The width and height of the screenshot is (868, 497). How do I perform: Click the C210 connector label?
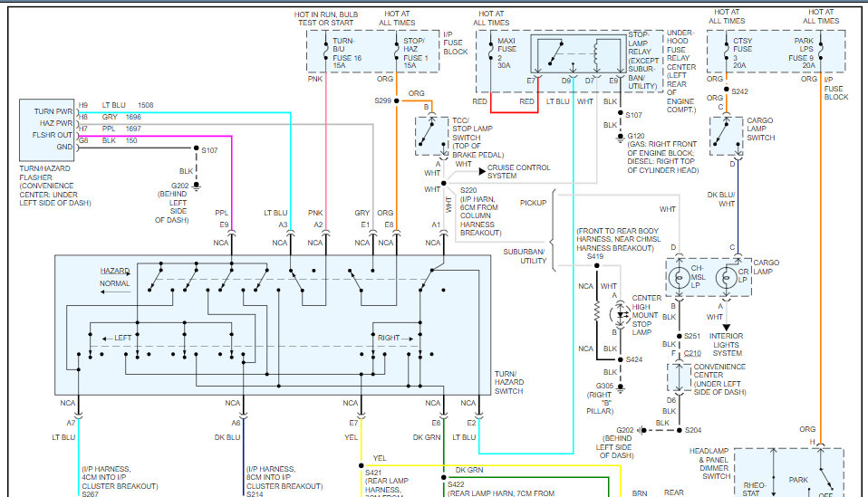pyautogui.click(x=692, y=353)
